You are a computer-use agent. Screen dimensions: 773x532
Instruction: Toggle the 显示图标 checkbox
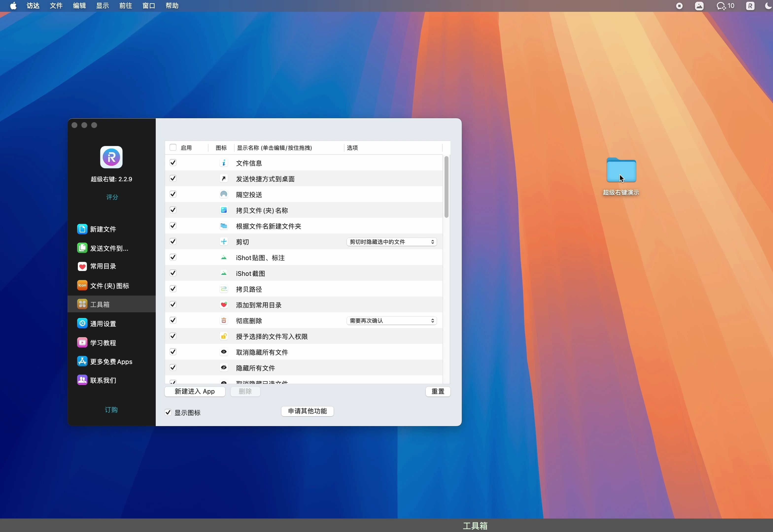pos(168,413)
